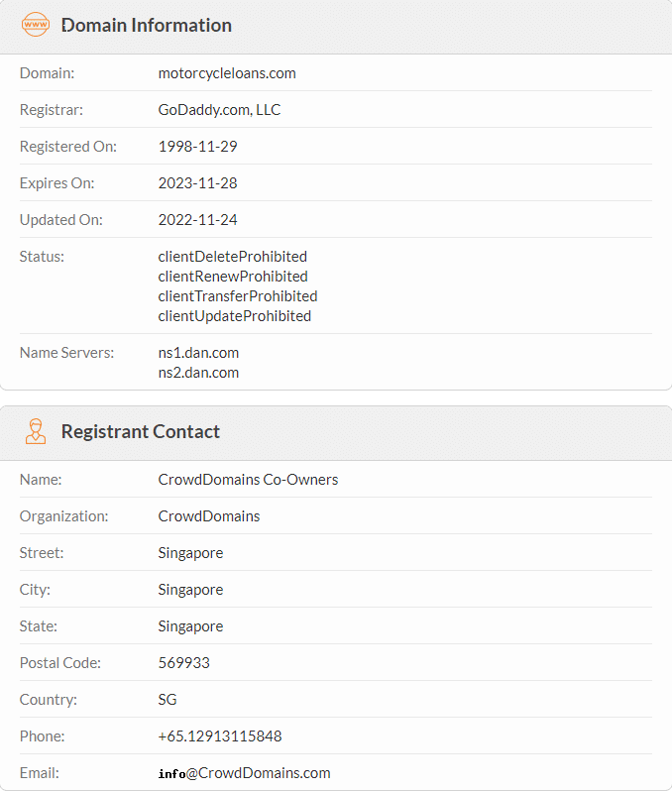Screen dimensions: 672x791
Task: Click the Status: label
Action: click(42, 257)
